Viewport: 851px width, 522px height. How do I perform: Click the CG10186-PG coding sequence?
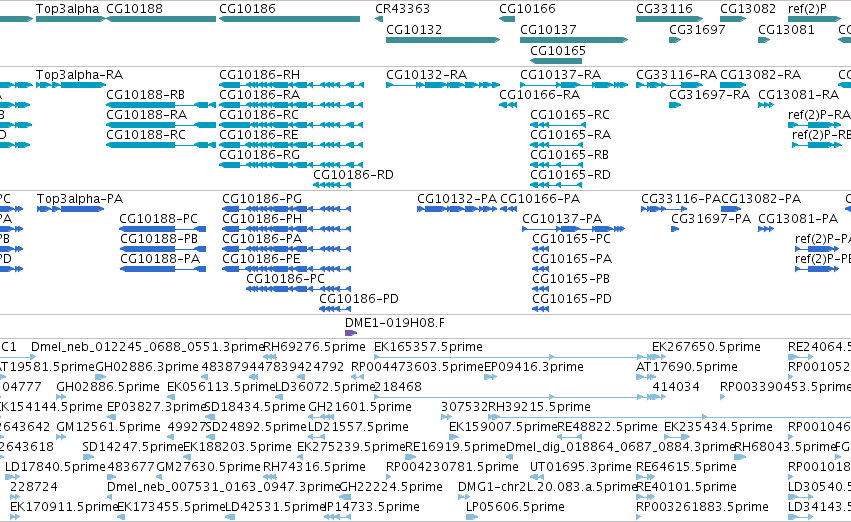pos(287,209)
